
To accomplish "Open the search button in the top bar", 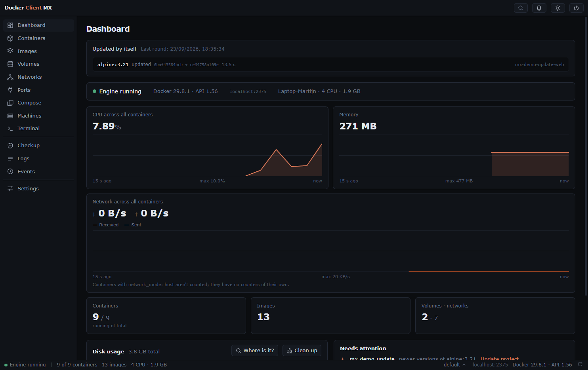I will (521, 8).
